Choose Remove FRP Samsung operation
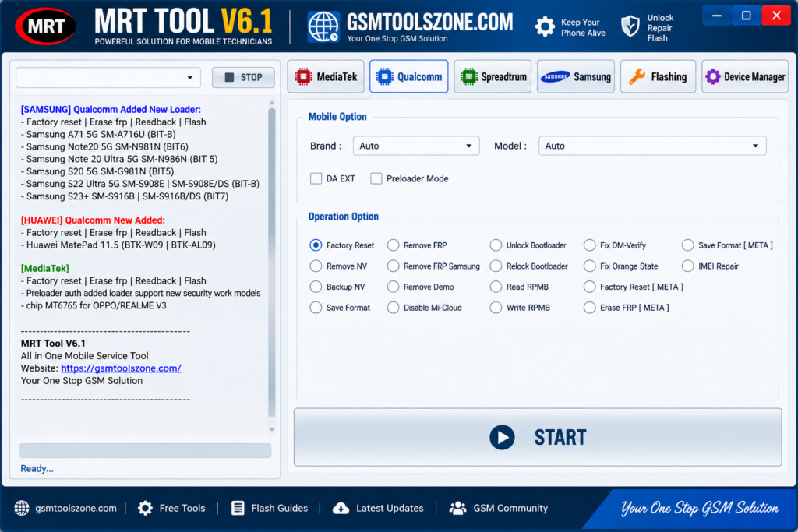Screen dimensions: 798x532 (393, 266)
